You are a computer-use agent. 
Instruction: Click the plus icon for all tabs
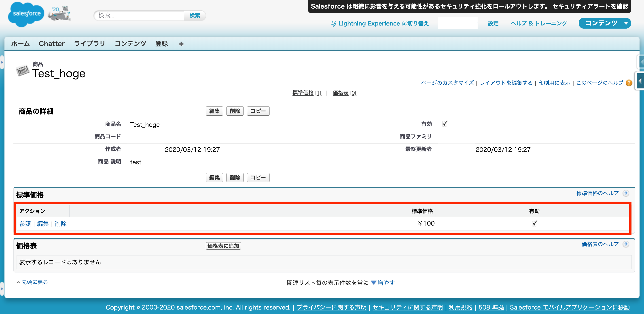click(181, 44)
